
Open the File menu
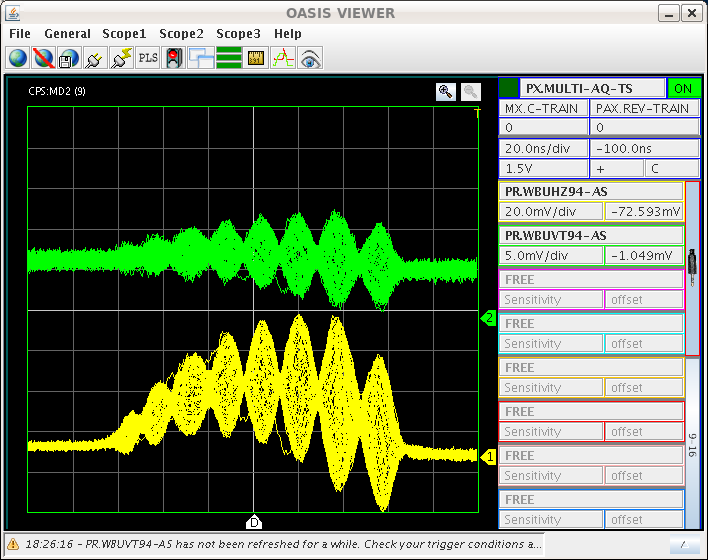20,34
